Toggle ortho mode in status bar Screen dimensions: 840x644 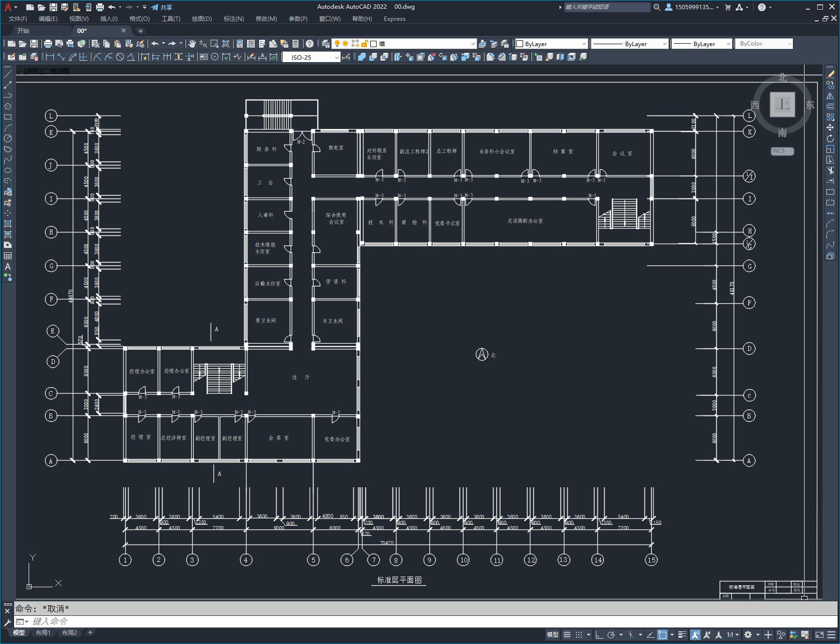pyautogui.click(x=599, y=634)
